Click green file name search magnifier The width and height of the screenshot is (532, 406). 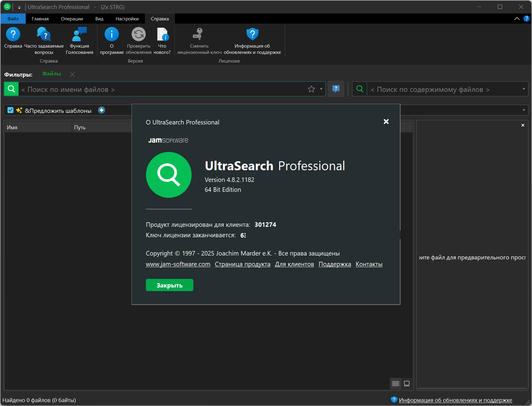pyautogui.click(x=11, y=89)
